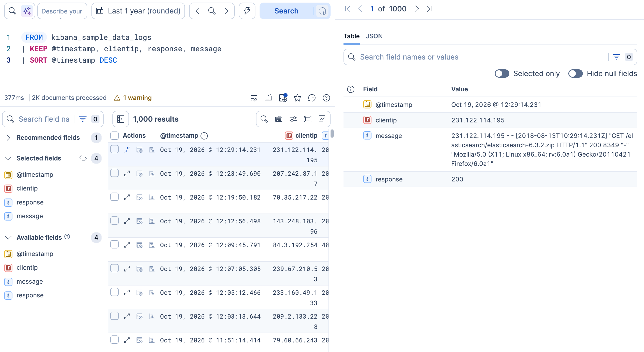The width and height of the screenshot is (644, 352).
Task: Click the lightning bolt quick action icon
Action: [247, 11]
